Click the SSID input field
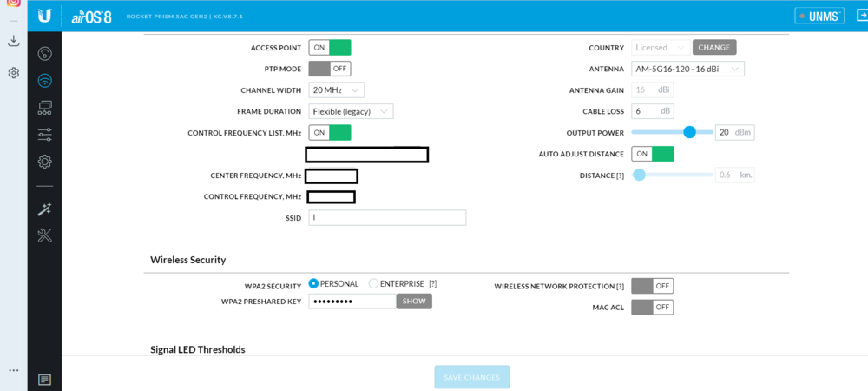The image size is (868, 391). click(x=387, y=218)
